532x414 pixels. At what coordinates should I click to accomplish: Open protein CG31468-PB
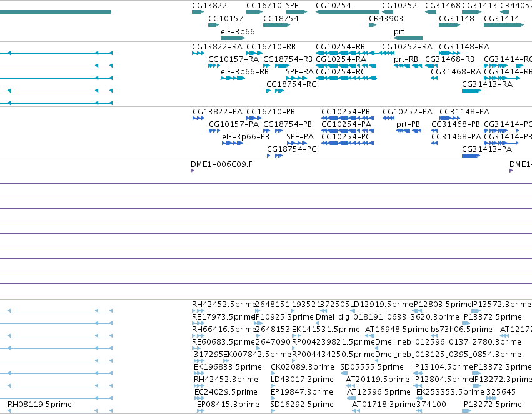tap(434, 131)
